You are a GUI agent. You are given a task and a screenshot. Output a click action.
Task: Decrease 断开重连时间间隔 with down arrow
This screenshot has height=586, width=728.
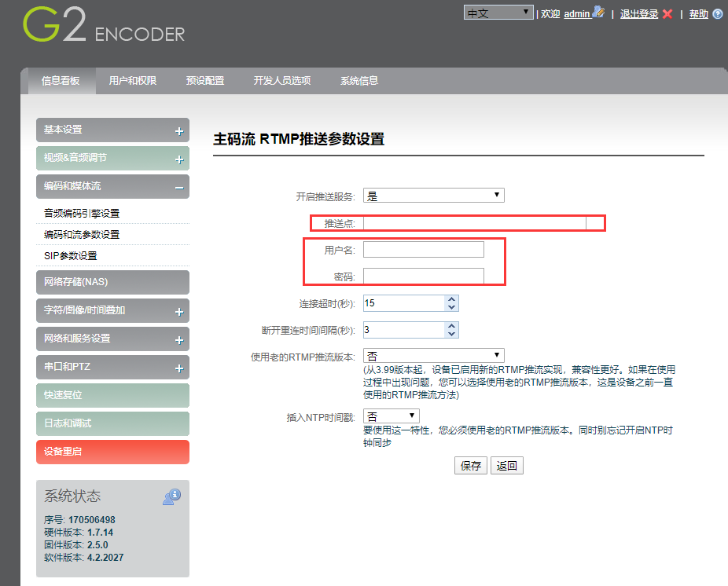[452, 334]
